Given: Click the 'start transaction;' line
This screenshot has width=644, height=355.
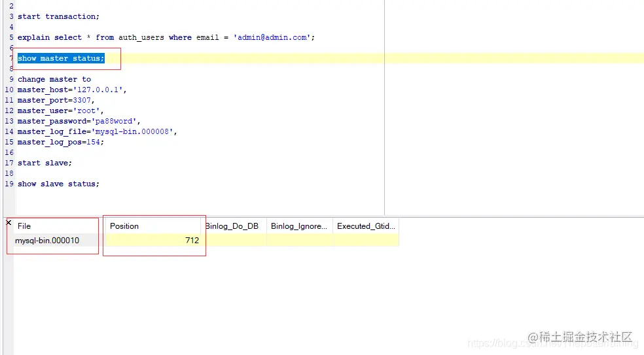Looking at the screenshot, I should (x=58, y=16).
